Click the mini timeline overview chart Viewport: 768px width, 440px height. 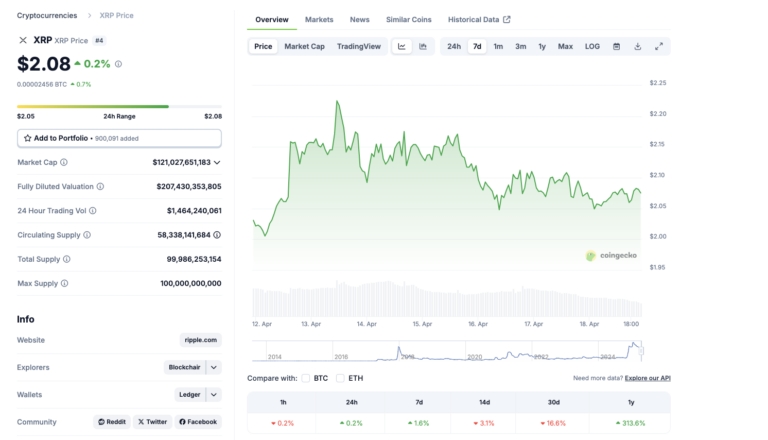point(447,351)
